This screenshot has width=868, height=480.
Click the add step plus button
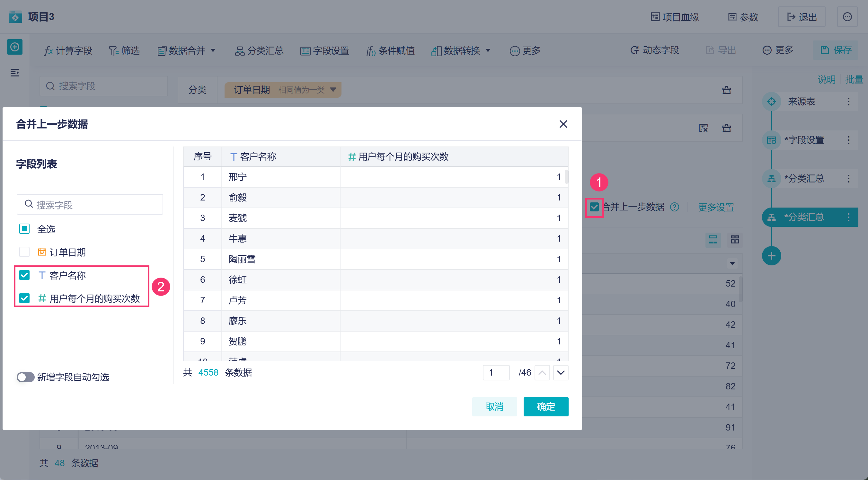[771, 256]
